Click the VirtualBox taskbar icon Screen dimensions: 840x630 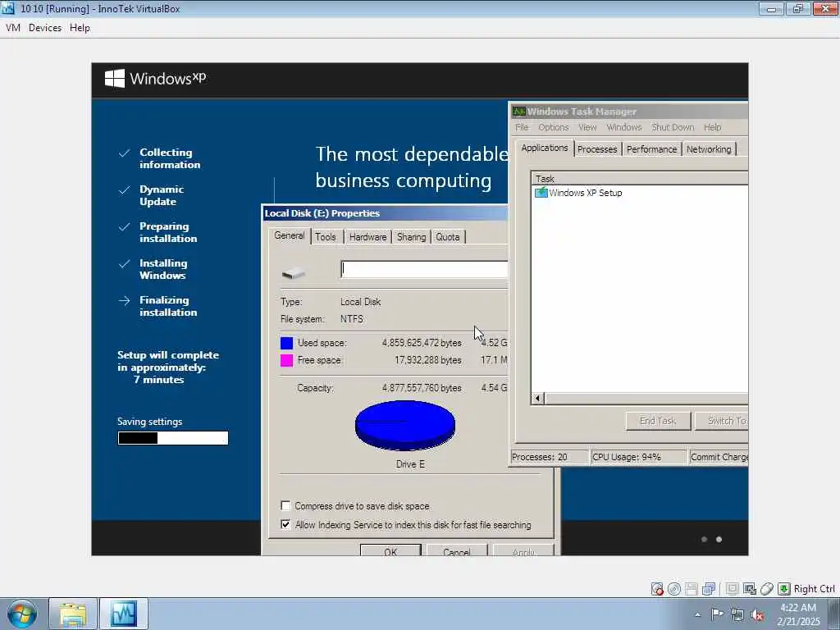coord(124,614)
